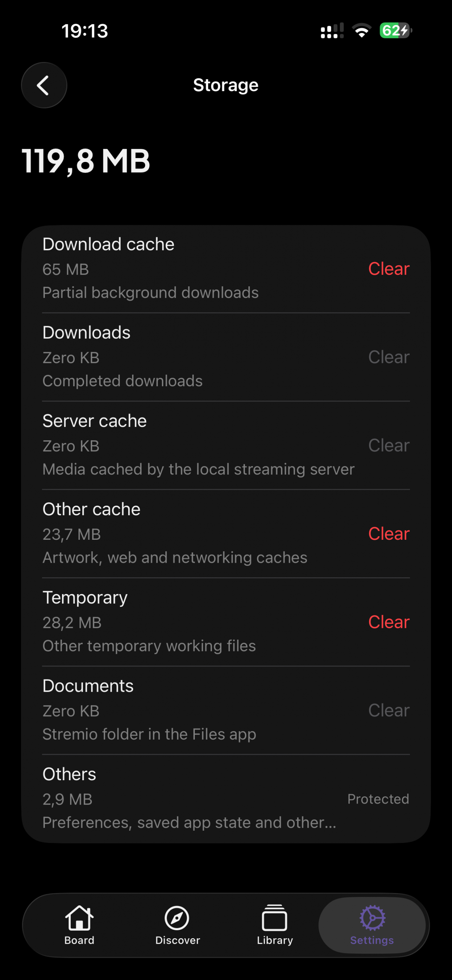Clear the 65 MB Download cache

389,269
